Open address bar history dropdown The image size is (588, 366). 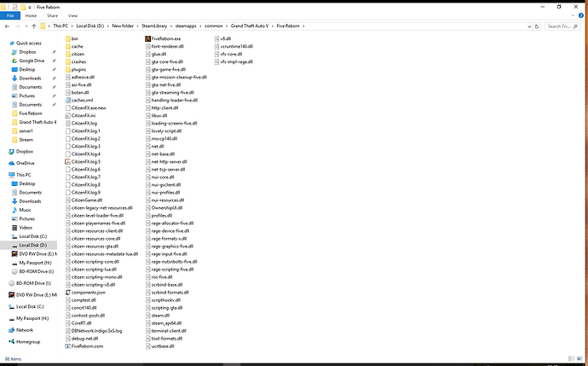pos(529,26)
